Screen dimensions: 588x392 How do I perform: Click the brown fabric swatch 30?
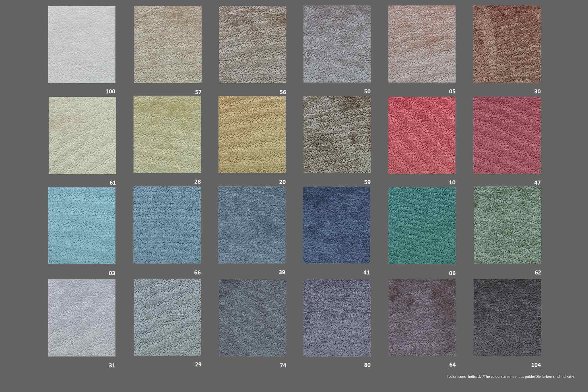coord(507,44)
